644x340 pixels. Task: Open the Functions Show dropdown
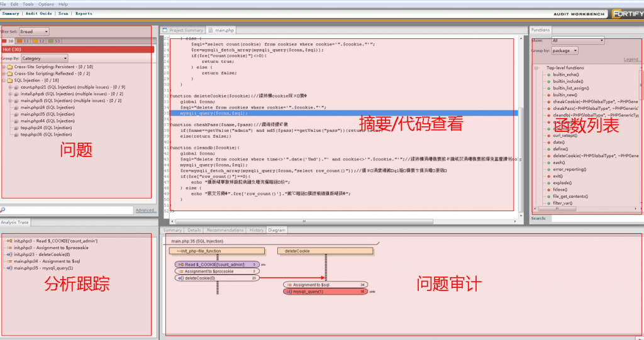pos(577,41)
